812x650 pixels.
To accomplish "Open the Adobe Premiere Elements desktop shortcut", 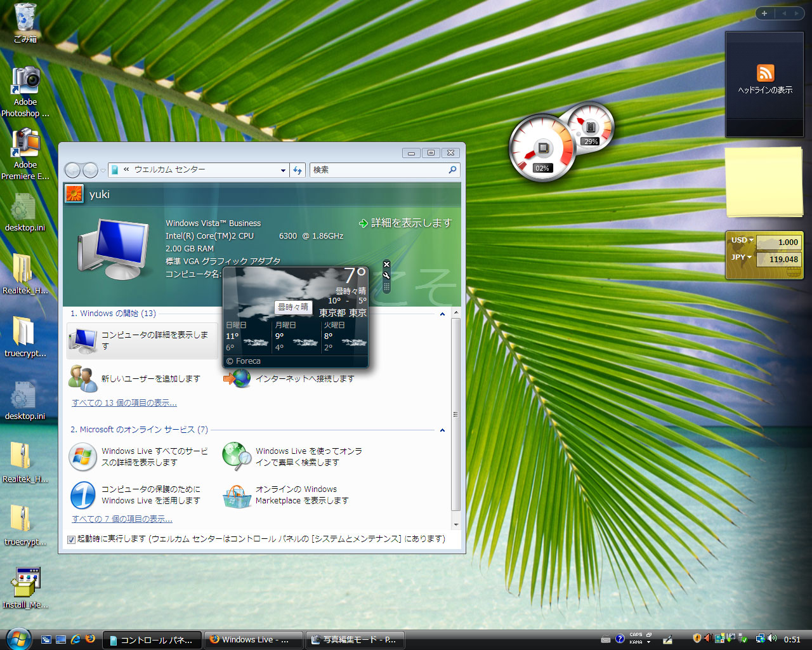I will tap(25, 154).
